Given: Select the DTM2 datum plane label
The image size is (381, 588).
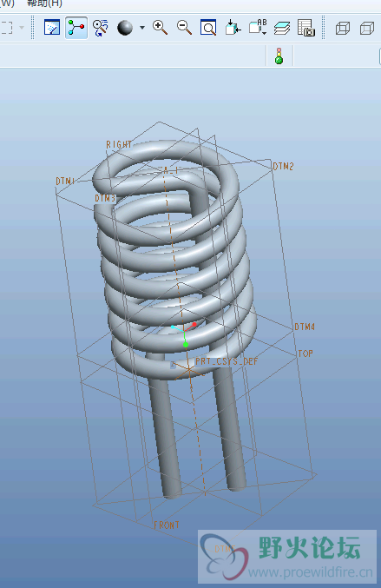Looking at the screenshot, I should pyautogui.click(x=283, y=167).
